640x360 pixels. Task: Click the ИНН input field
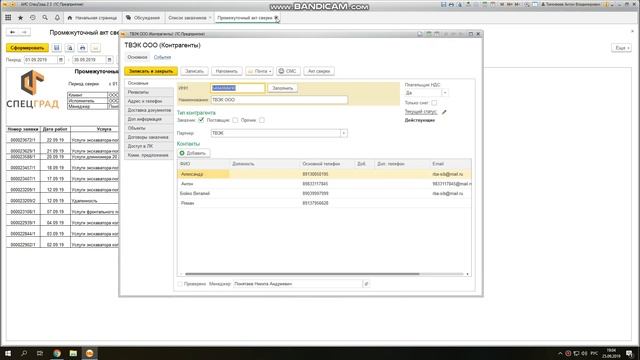(x=238, y=88)
